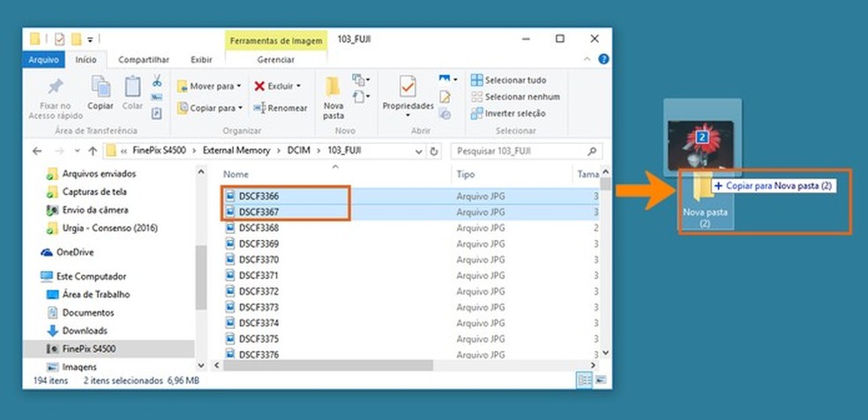The width and height of the screenshot is (868, 420).
Task: Select file DSCF3366
Action: point(258,196)
